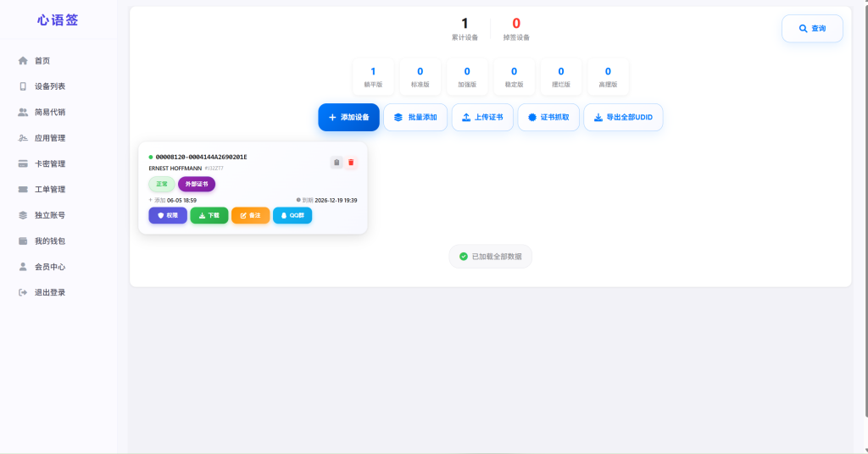Click the QQ群 button label on device card
Image resolution: width=868 pixels, height=454 pixels.
point(297,216)
